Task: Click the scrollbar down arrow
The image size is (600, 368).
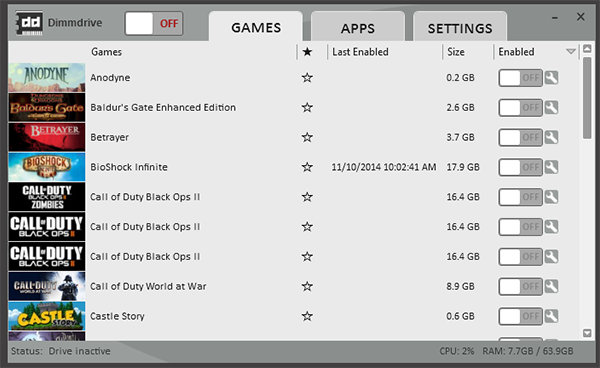Action: [587, 333]
